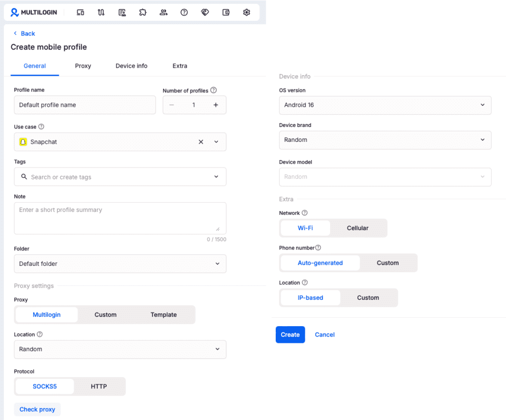
Task: Open the partner handshake icon
Action: (205, 12)
